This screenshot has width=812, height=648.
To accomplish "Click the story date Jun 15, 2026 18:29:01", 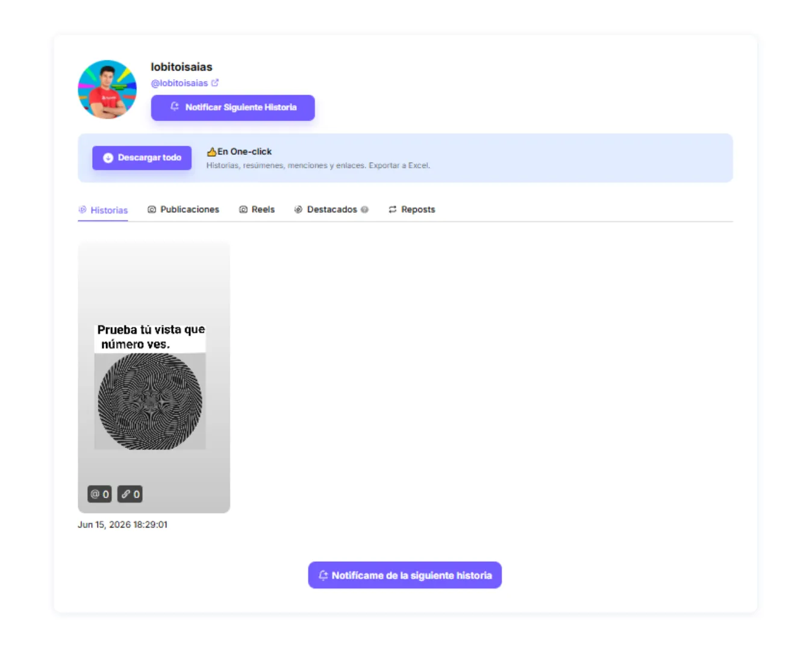I will [122, 524].
